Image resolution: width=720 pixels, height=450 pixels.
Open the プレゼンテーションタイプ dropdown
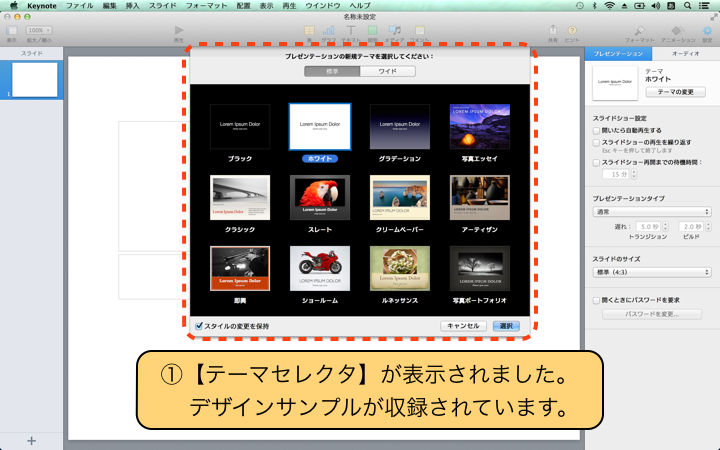click(652, 212)
